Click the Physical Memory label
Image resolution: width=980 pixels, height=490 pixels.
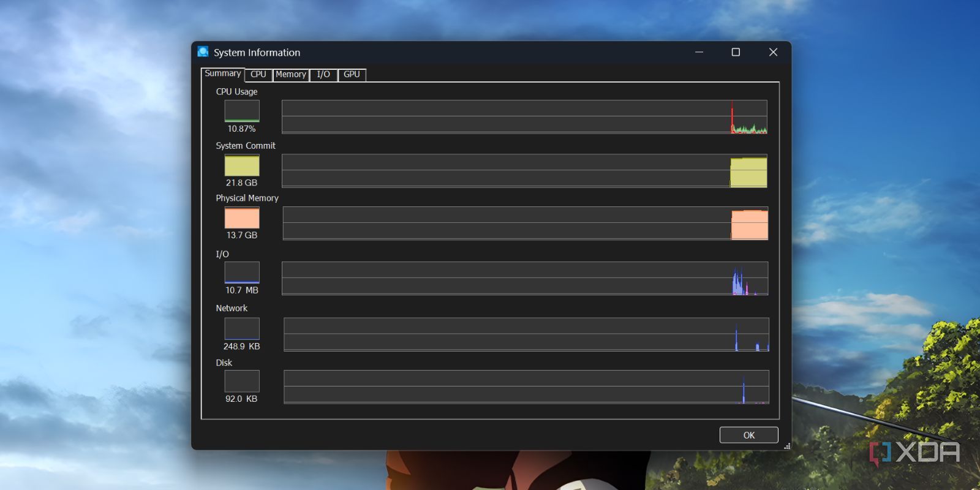pyautogui.click(x=247, y=198)
